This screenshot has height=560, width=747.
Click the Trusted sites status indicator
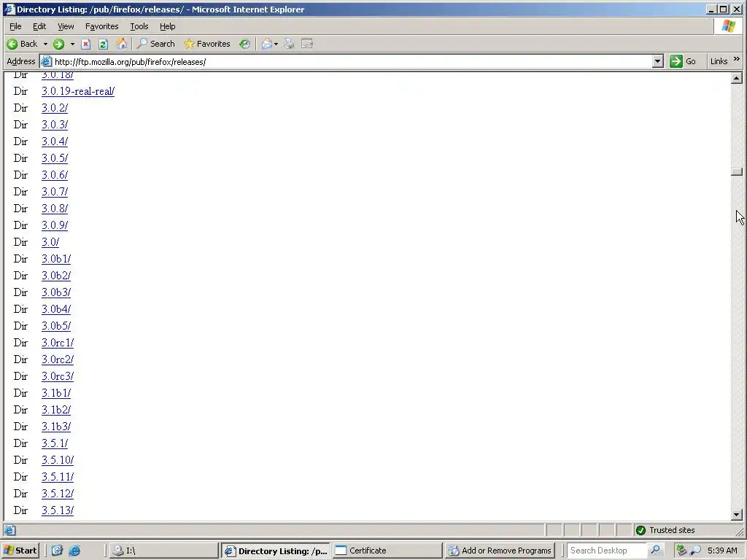point(665,530)
